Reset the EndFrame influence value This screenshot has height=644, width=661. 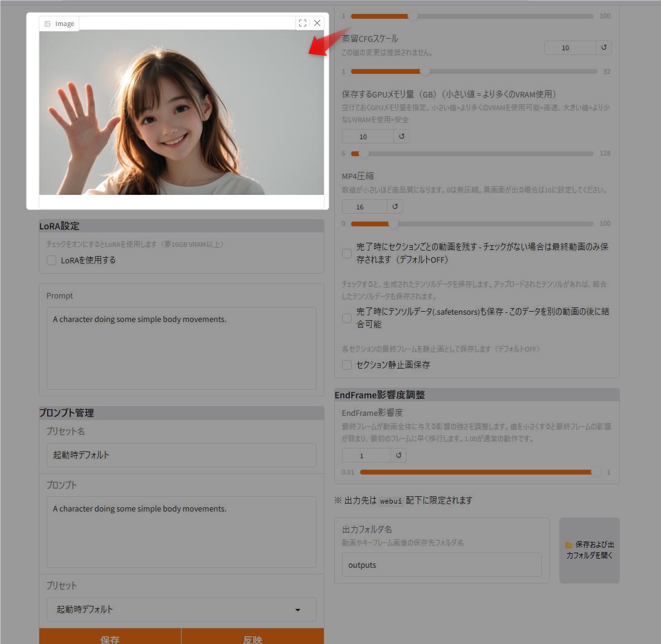(x=398, y=455)
